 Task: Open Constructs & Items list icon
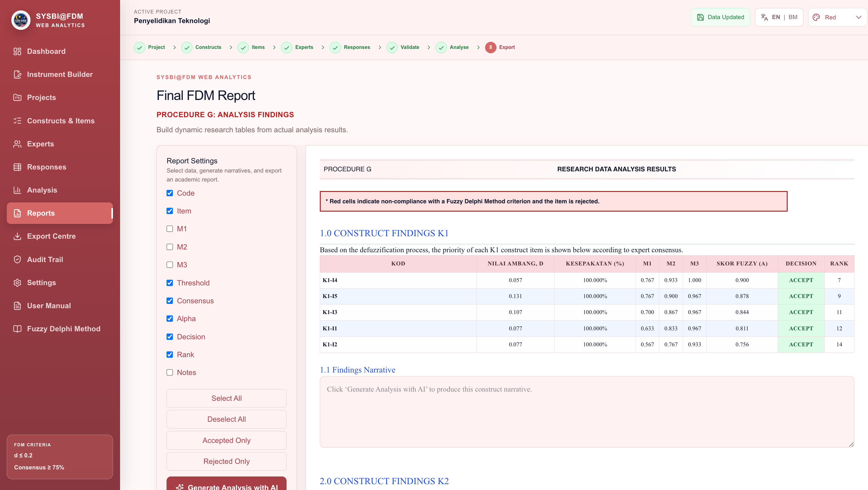17,121
